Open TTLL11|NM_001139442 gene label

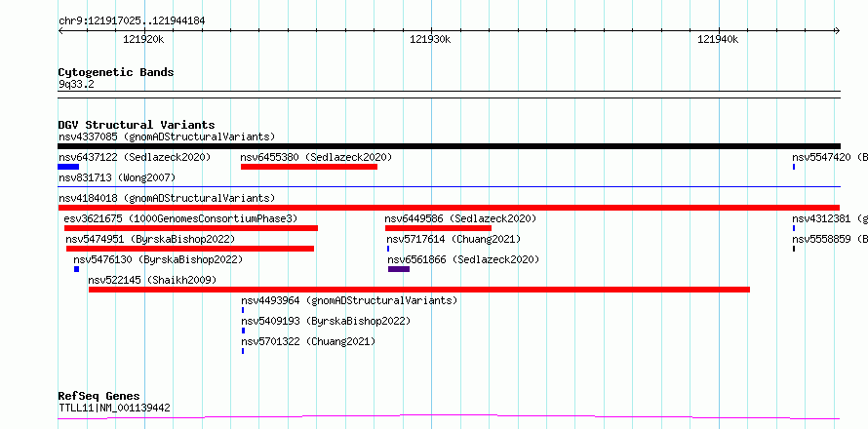pos(114,408)
